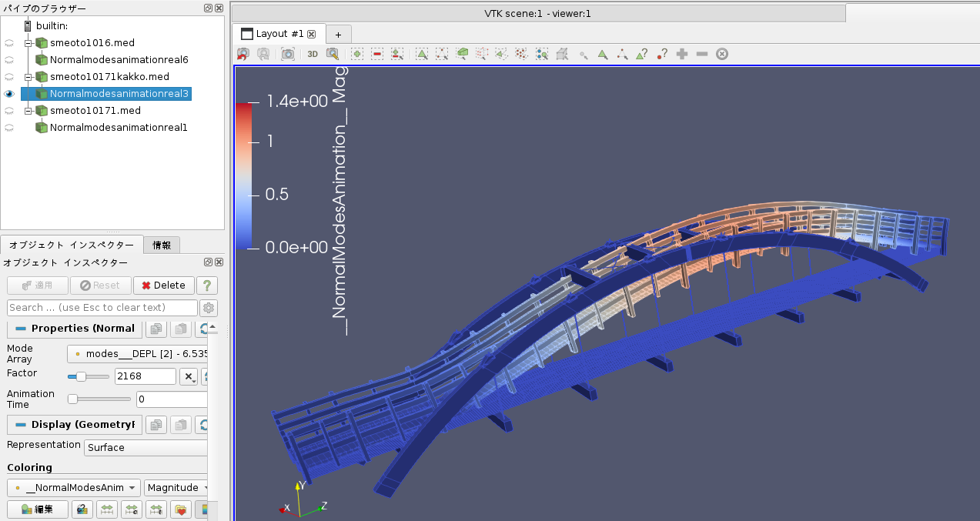Capture screenshot with the camera icon
Viewport: 980px width, 521px height.
pos(287,54)
